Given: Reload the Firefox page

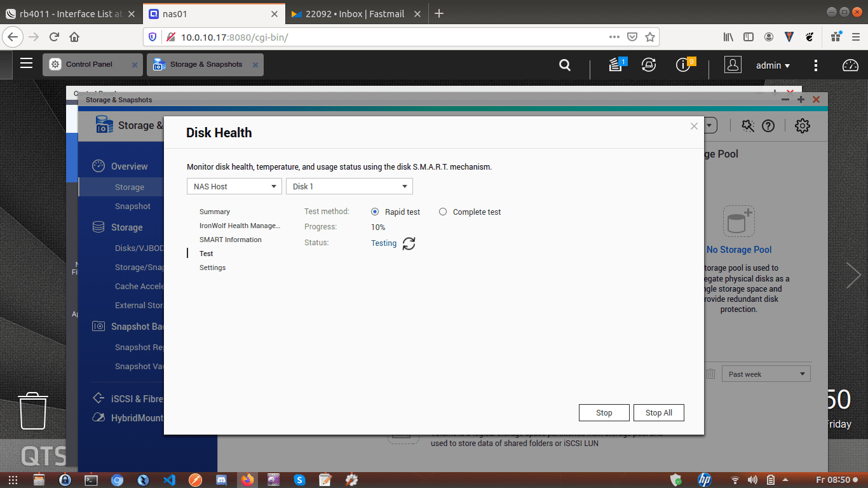Looking at the screenshot, I should coord(55,37).
